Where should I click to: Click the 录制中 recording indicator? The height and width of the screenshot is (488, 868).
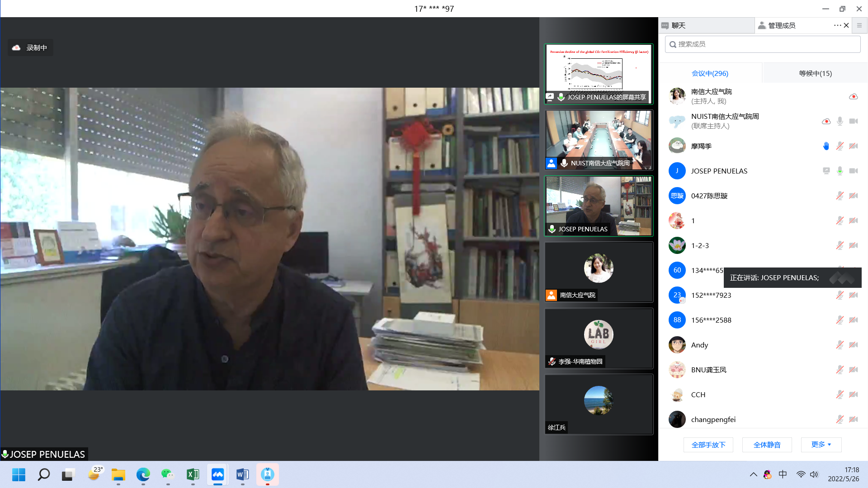[x=30, y=47]
